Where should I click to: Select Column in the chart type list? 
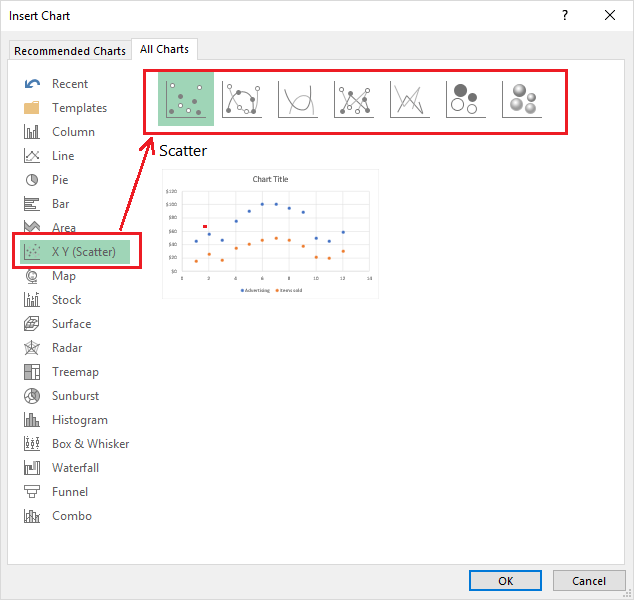click(73, 132)
